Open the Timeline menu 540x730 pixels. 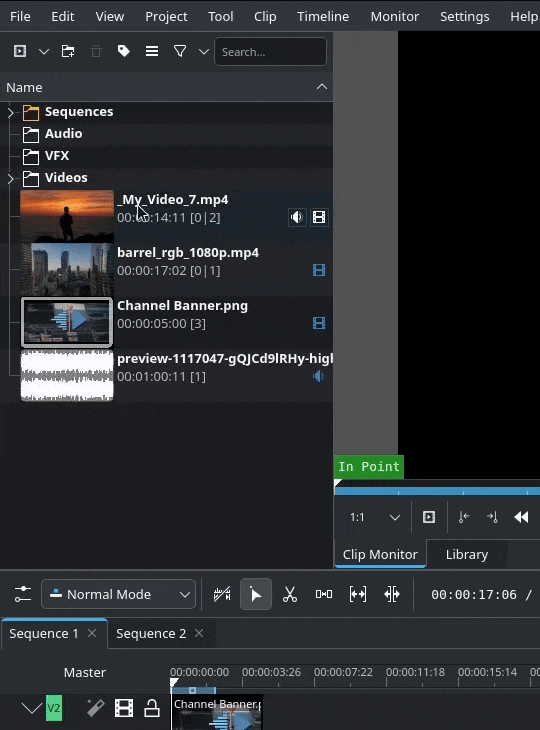(323, 16)
